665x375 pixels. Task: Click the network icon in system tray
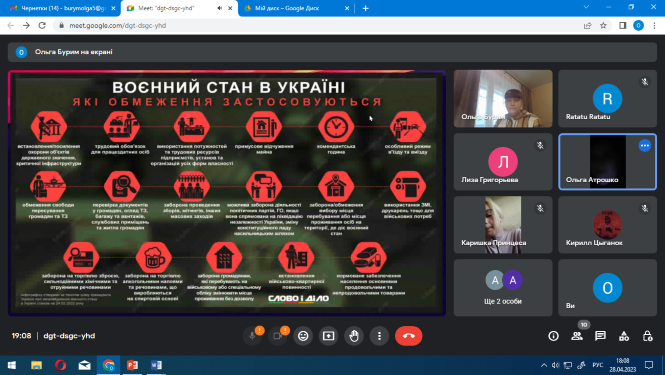568,365
